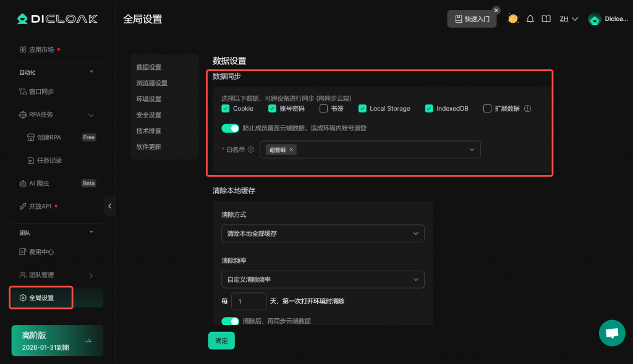Screen dimensions: 633x364
Task: Open the chat support bubble
Action: [612, 333]
